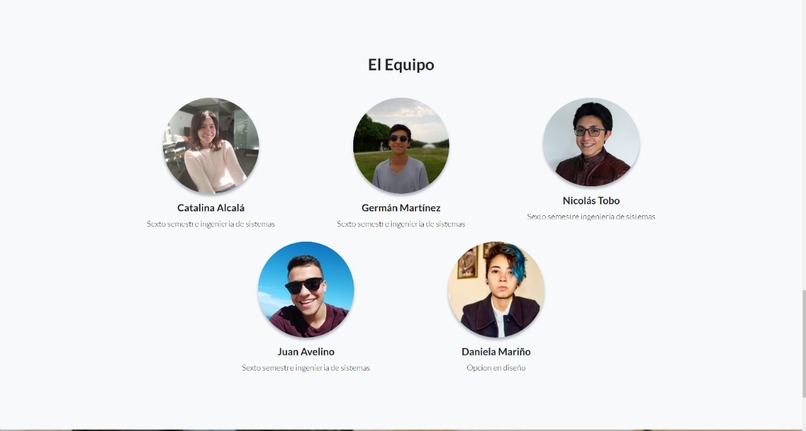Click the description under Catalina Alcalá
The width and height of the screenshot is (806, 431).
[211, 224]
